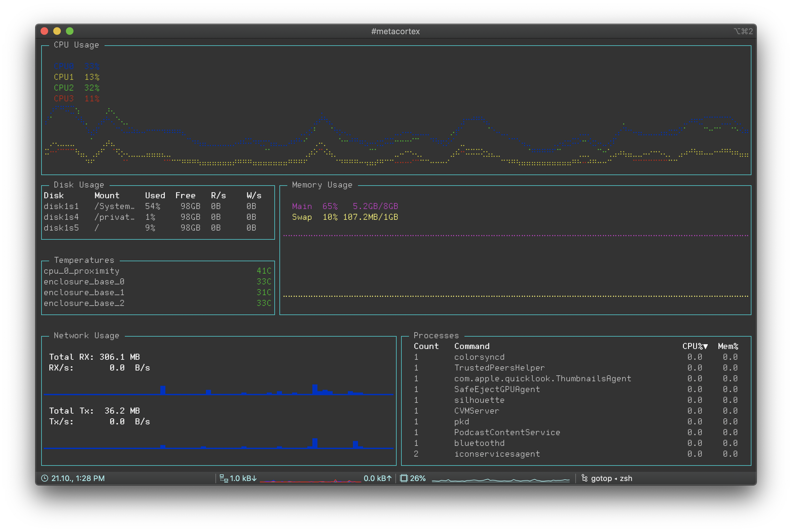
Task: Select the iconservicesagent process row
Action: pos(576,454)
